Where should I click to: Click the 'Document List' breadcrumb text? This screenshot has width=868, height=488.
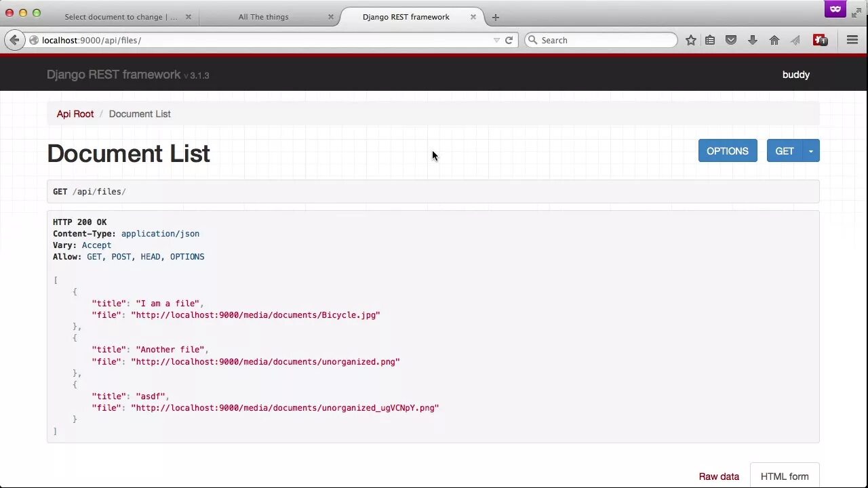[x=140, y=114]
